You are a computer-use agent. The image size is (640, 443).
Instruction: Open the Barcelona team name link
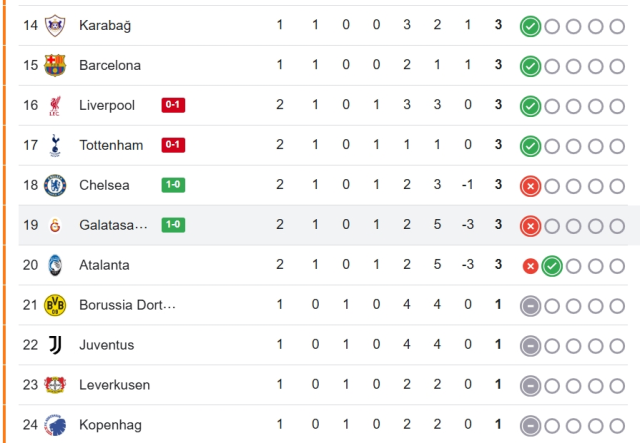click(x=111, y=65)
